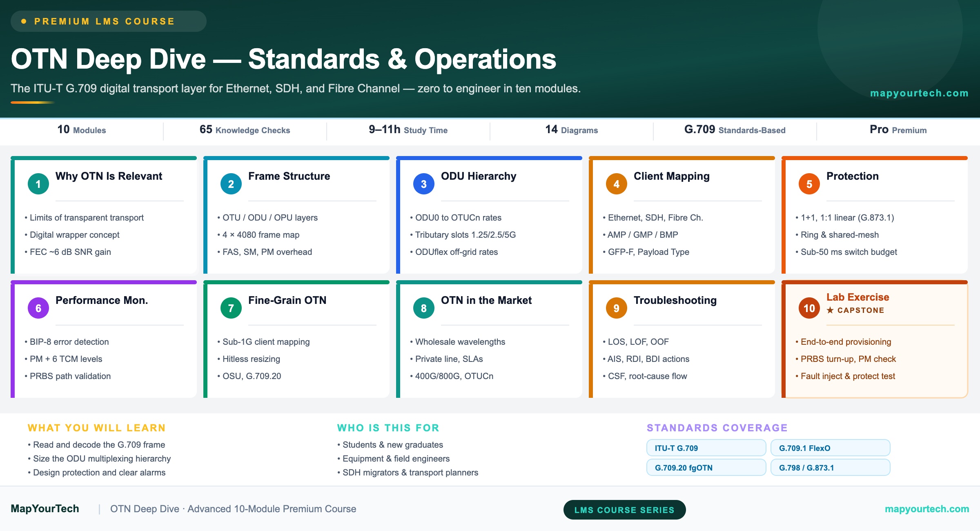Click 'AMP / GMP / BMP' bullet
This screenshot has width=980, height=531.
640,235
